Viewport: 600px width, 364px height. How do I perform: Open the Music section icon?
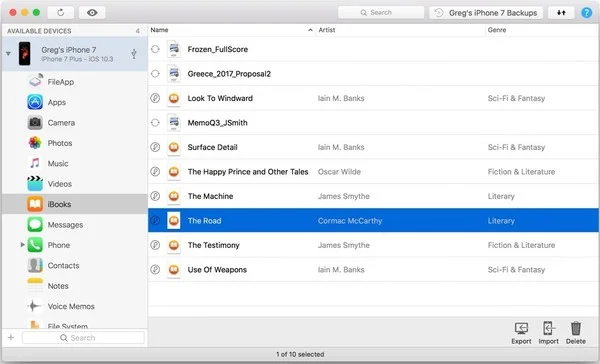35,163
